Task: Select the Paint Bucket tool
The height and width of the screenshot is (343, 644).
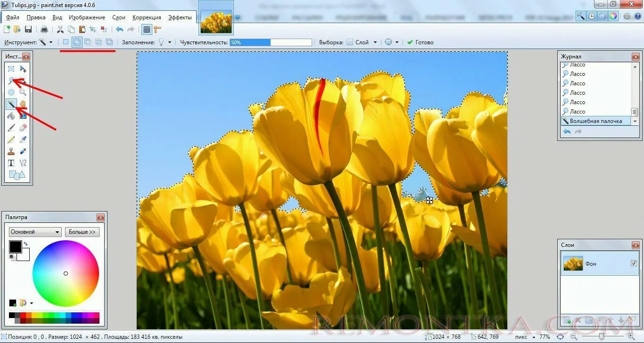Action: [x=11, y=116]
